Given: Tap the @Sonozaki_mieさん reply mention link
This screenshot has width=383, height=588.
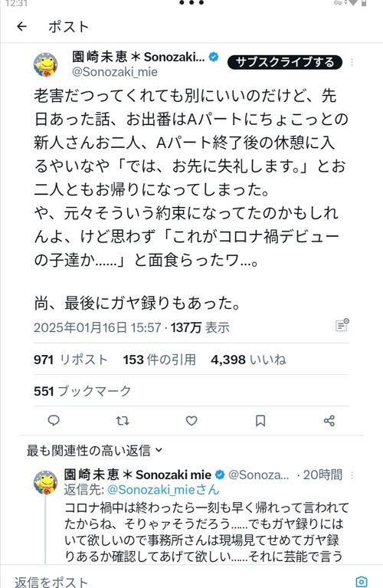Looking at the screenshot, I should tap(163, 489).
